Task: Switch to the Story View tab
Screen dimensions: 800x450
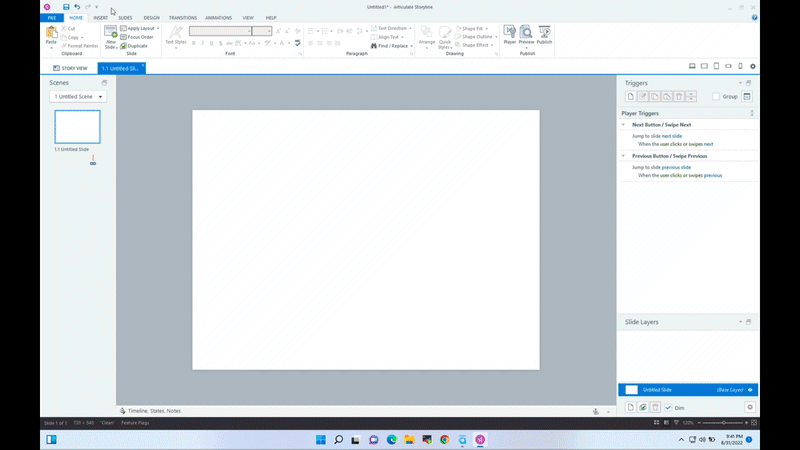Action: [70, 68]
